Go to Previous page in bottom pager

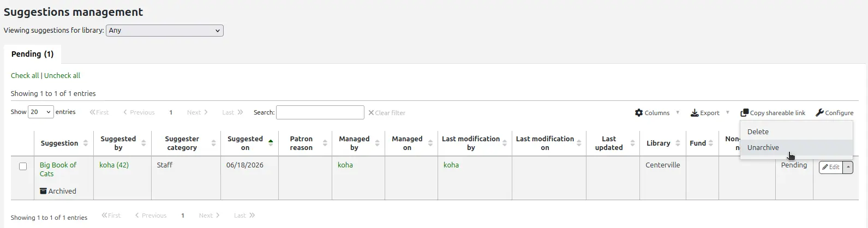point(151,215)
